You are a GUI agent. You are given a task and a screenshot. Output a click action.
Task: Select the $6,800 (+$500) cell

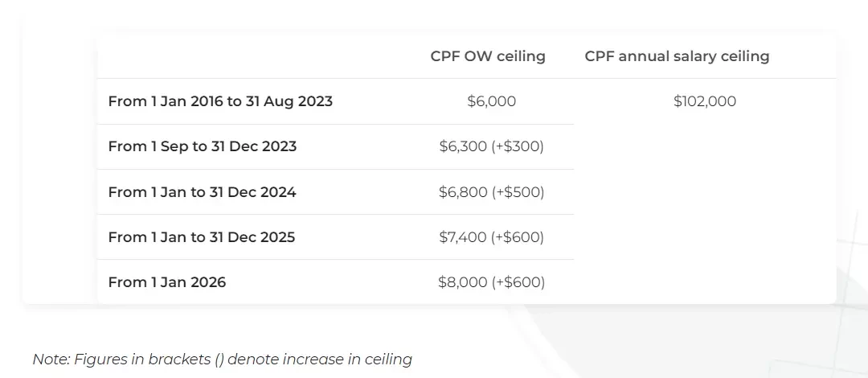[x=492, y=191]
